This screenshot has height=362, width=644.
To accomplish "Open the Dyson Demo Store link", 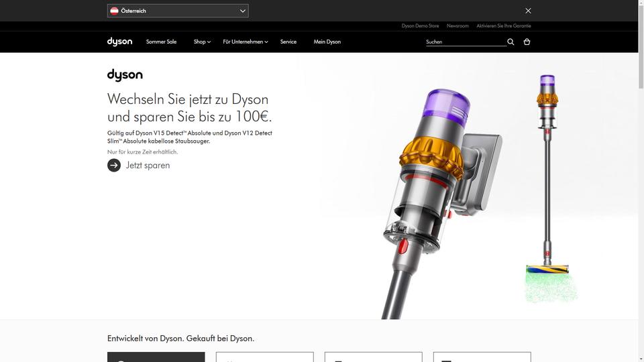I will [420, 26].
